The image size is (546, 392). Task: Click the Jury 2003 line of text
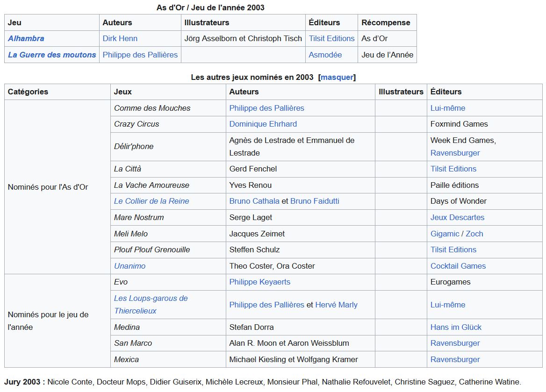coord(263,382)
